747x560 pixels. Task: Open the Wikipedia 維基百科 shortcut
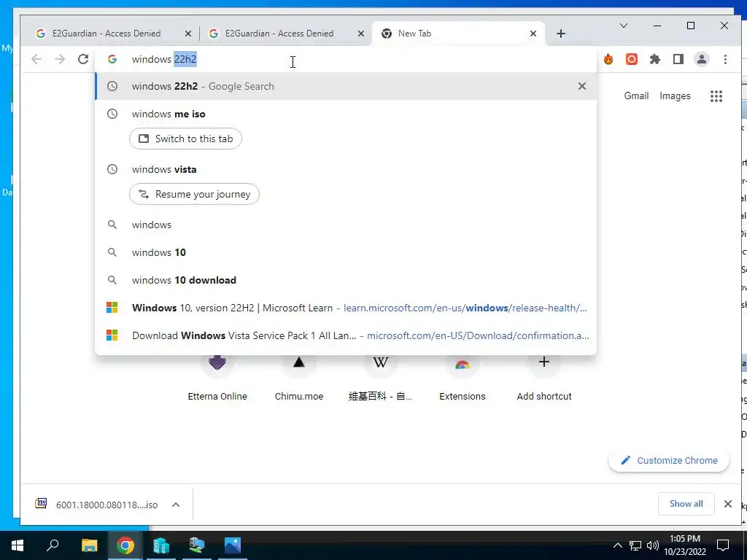click(380, 378)
